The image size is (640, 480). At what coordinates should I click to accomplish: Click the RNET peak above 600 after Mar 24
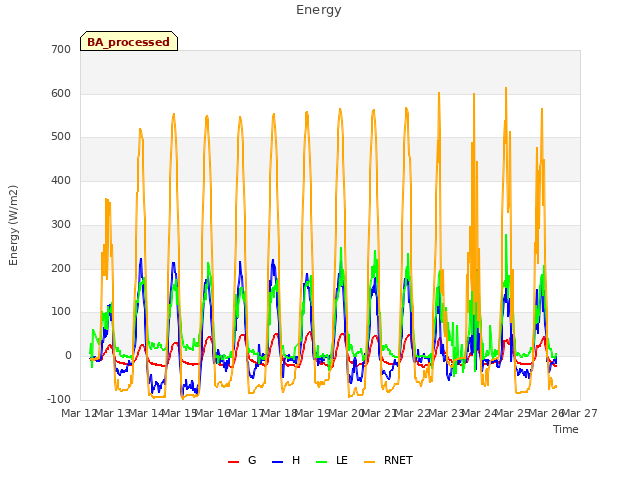(506, 88)
